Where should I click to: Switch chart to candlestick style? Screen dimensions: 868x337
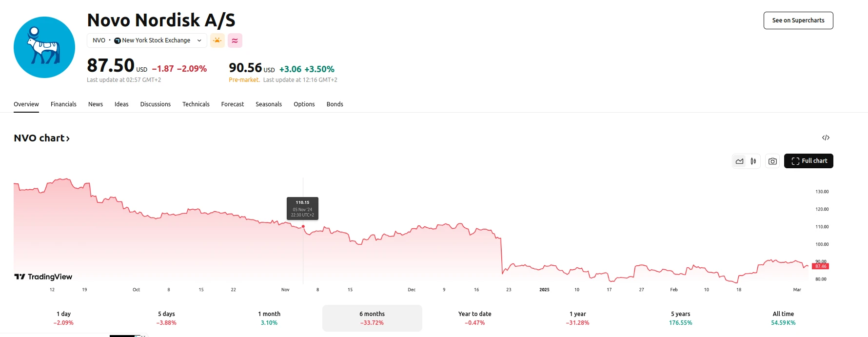tap(753, 161)
